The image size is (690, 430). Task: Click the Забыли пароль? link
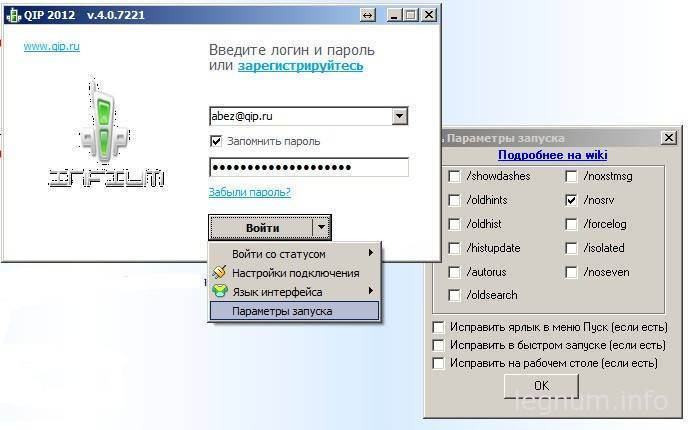coord(250,192)
